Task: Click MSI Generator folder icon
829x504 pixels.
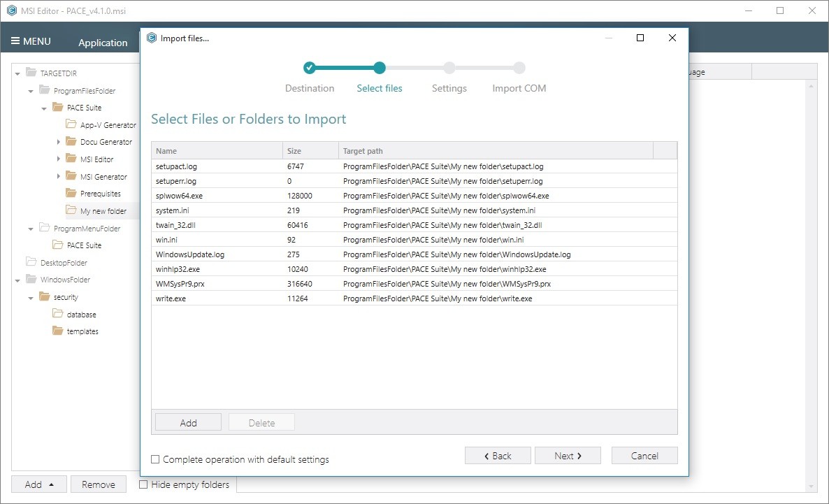Action: 71,176
